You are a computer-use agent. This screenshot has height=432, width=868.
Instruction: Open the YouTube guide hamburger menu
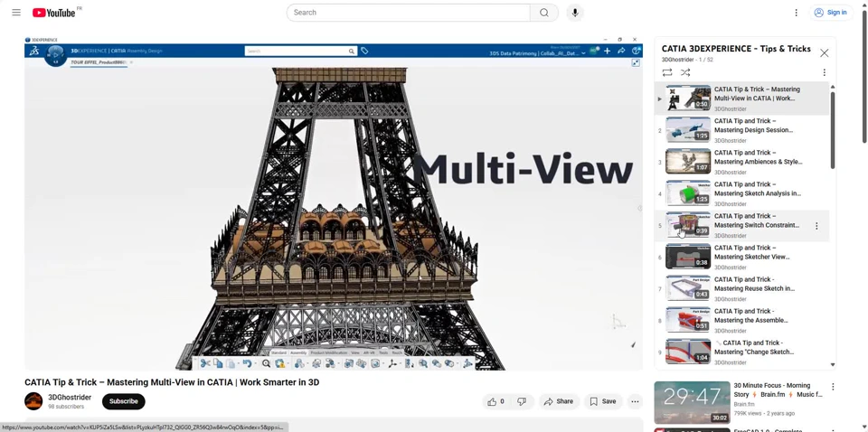(16, 13)
